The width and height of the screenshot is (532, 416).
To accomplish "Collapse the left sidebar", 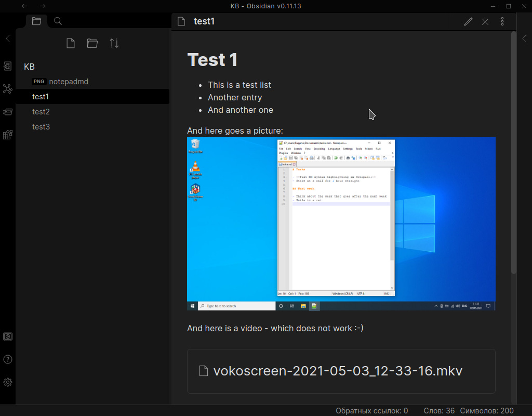I will pos(7,38).
